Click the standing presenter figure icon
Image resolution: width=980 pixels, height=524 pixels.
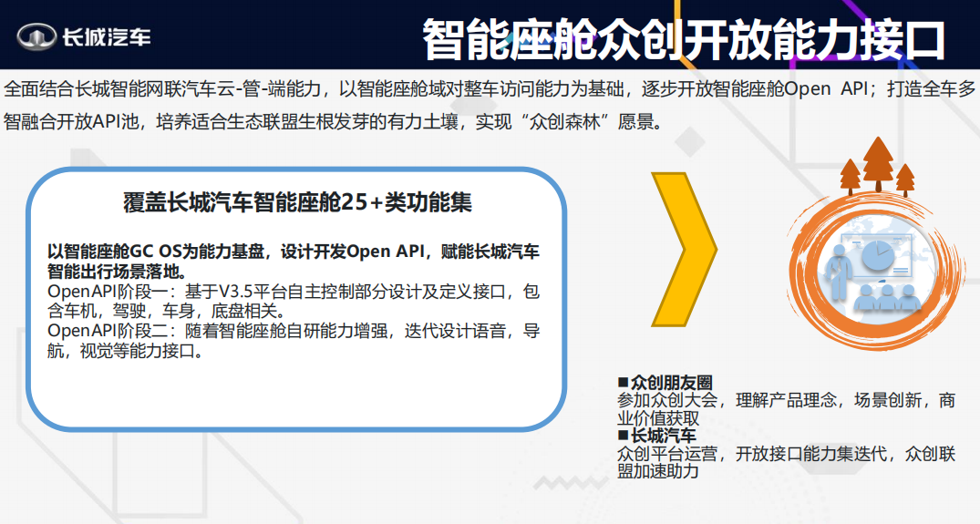point(838,272)
